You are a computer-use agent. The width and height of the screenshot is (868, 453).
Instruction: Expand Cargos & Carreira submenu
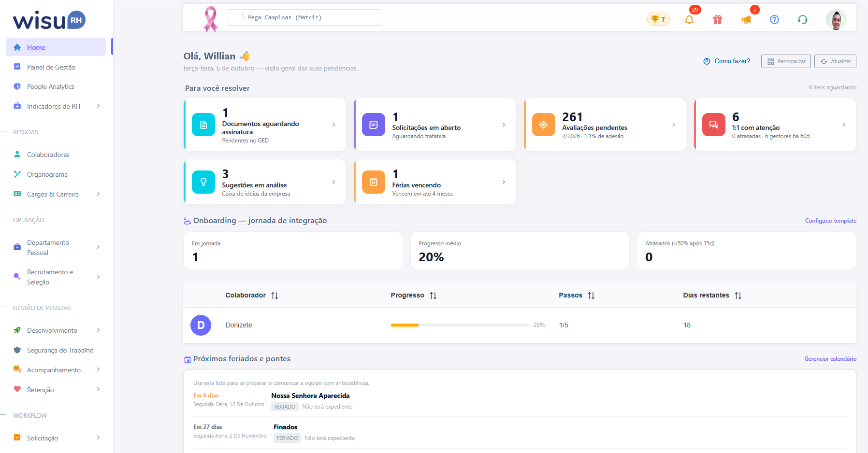tap(98, 194)
